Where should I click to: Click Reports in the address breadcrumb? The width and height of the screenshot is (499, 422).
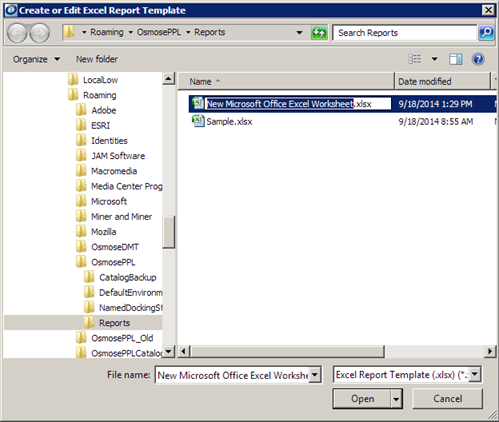pos(209,32)
